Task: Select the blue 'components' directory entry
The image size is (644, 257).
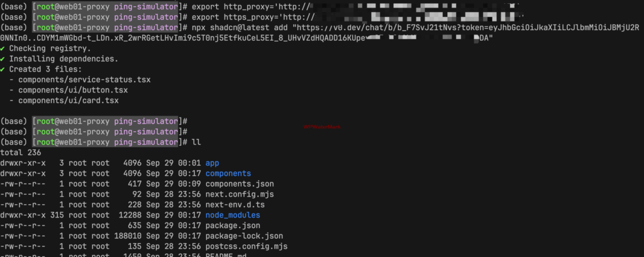Action: tap(228, 173)
